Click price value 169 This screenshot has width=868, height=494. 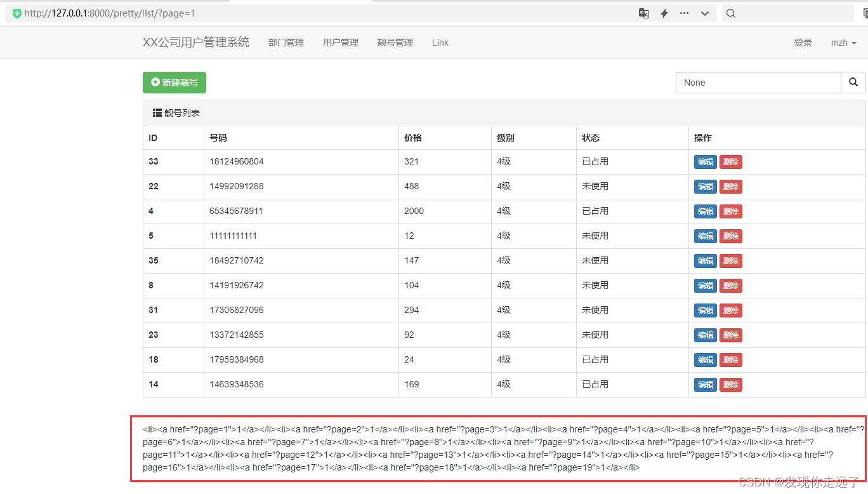point(411,384)
